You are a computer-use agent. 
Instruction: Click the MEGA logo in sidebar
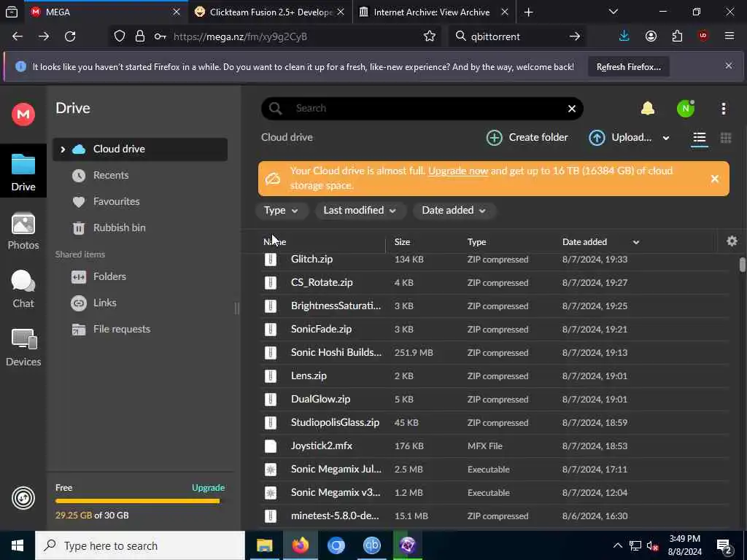coord(23,114)
